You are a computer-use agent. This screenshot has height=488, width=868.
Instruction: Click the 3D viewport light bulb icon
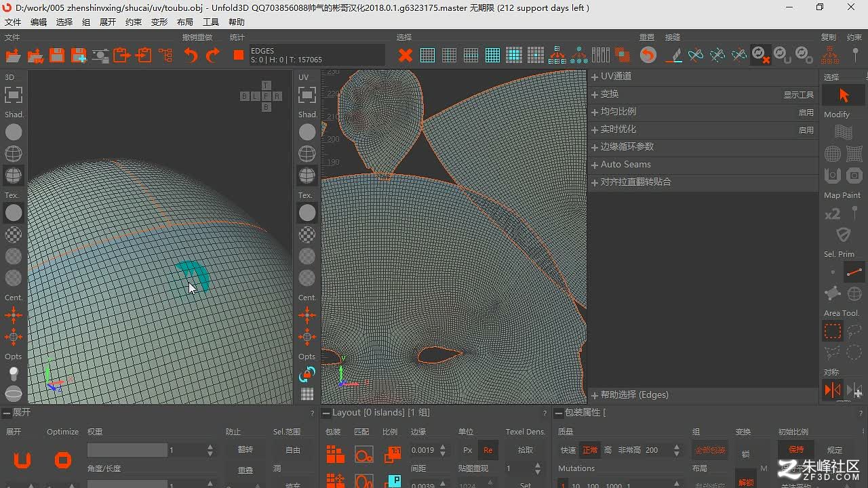click(x=14, y=373)
